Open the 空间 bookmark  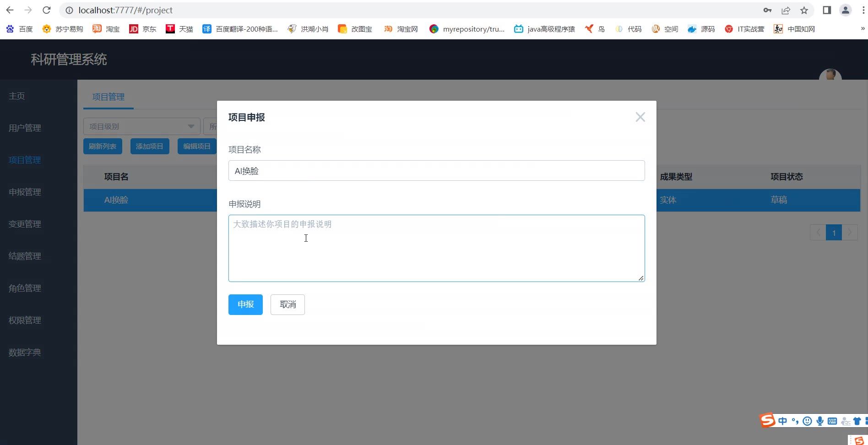click(x=665, y=29)
